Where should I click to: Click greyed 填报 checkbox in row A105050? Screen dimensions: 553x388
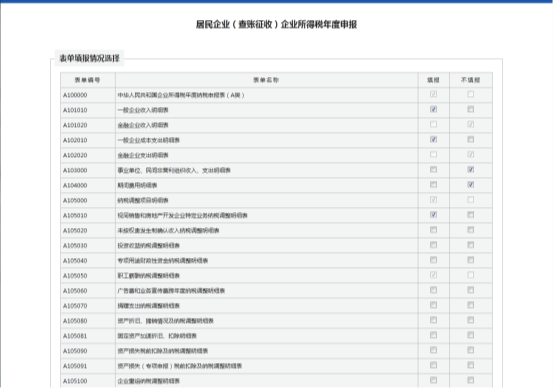point(433,275)
